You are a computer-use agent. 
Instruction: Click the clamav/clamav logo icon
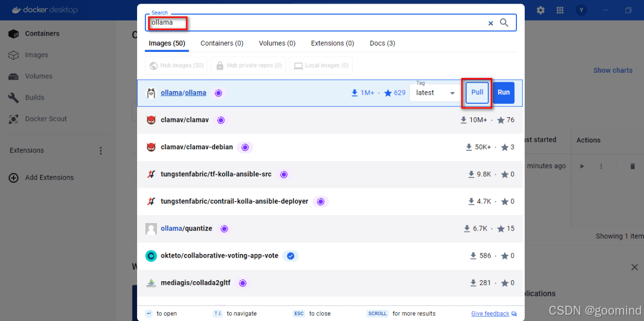[151, 120]
